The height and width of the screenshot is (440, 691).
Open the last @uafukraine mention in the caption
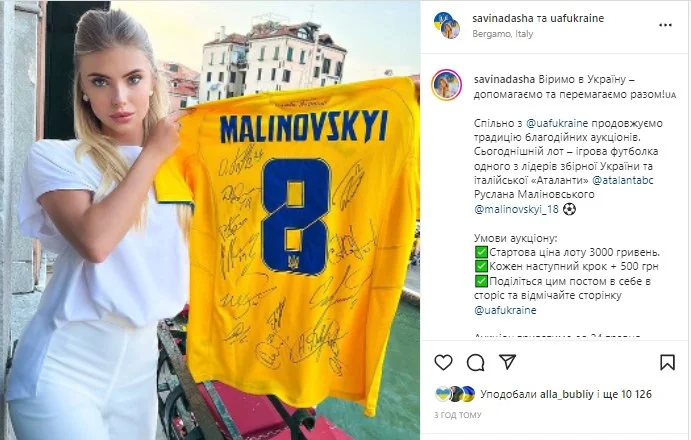pyautogui.click(x=505, y=310)
